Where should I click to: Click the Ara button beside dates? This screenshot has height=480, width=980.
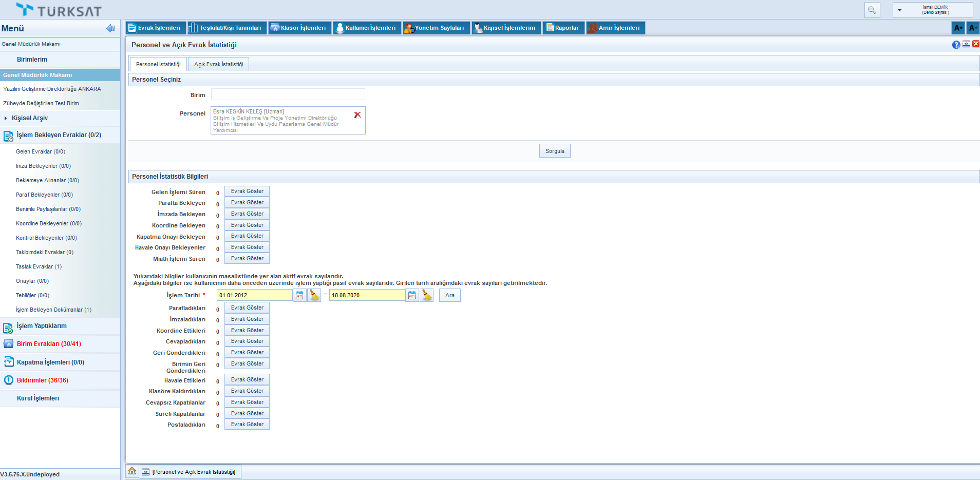[449, 295]
